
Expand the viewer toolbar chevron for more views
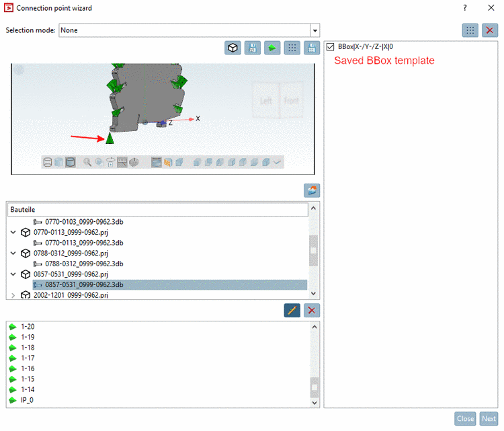click(x=277, y=162)
